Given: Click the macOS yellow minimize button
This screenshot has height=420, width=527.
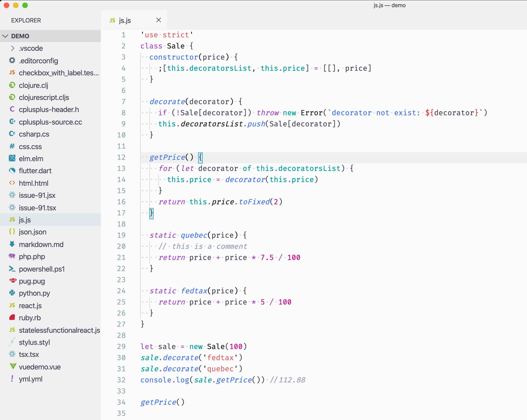Looking at the screenshot, I should tap(16, 5).
